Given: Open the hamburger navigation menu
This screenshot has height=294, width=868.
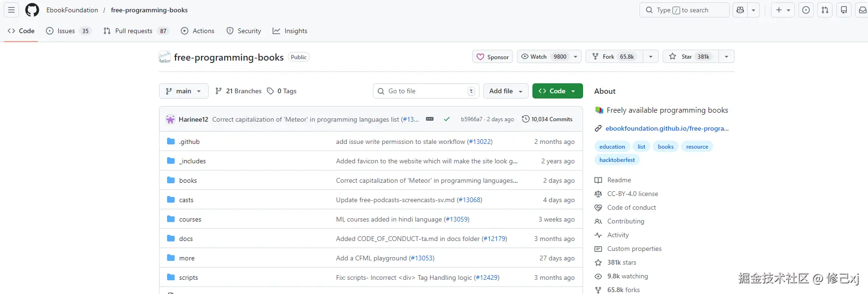Looking at the screenshot, I should pos(11,10).
